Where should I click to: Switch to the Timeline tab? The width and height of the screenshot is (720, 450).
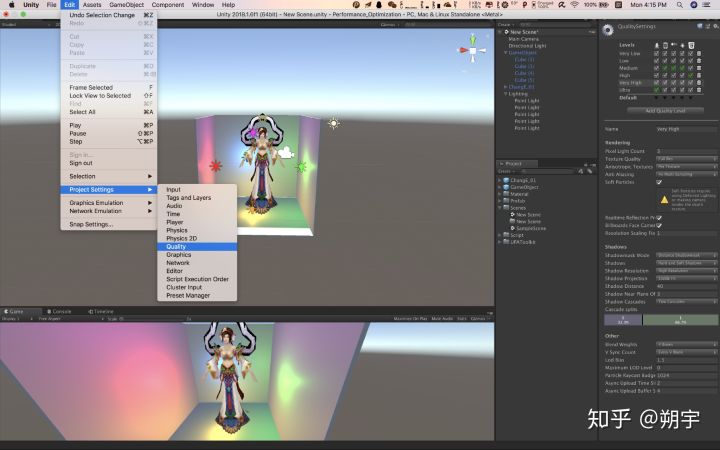point(101,311)
